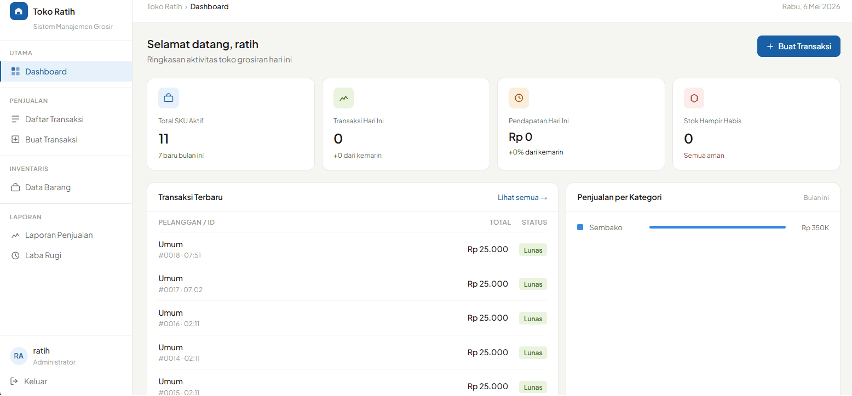Viewport: 852px width, 396px height.
Task: Click the Lunas badge on transaction #0018
Action: click(532, 250)
